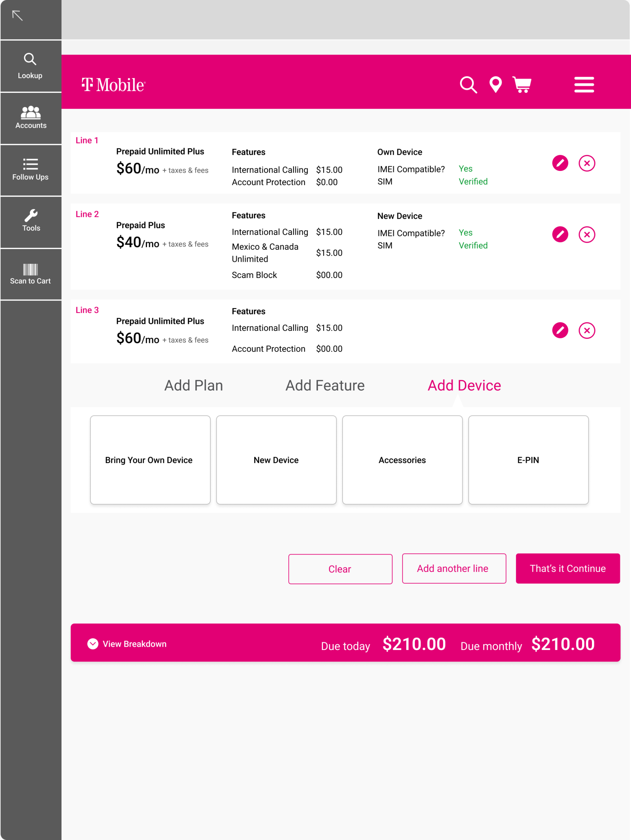Click Add another line button

tap(454, 569)
